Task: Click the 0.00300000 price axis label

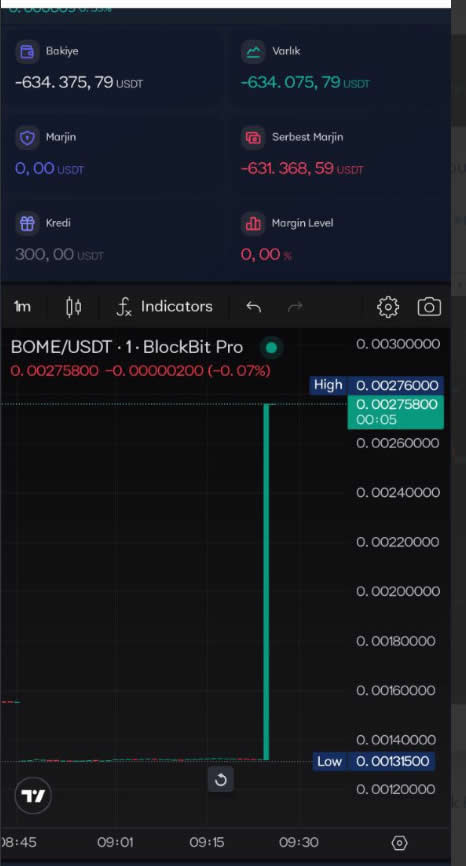Action: click(x=398, y=344)
